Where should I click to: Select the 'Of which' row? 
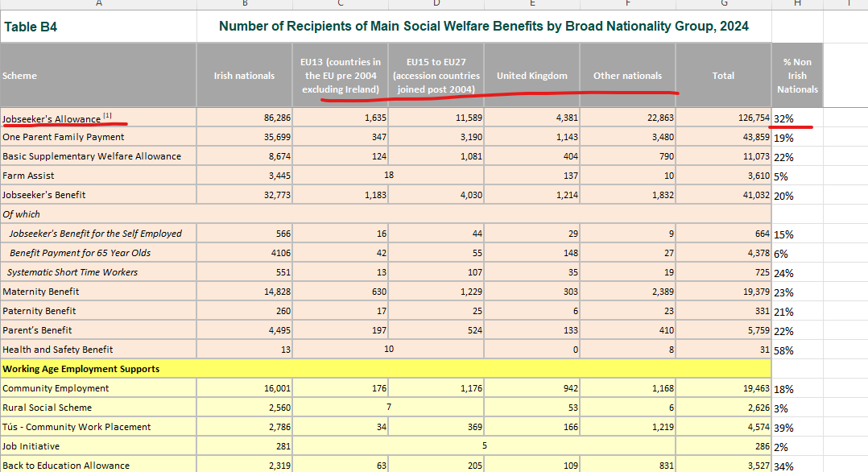point(386,214)
